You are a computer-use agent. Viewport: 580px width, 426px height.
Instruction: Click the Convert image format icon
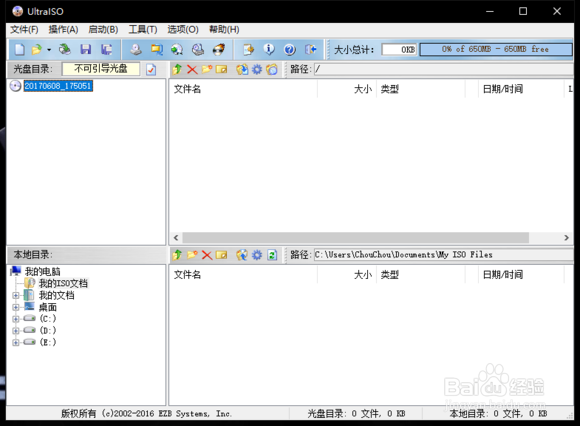click(177, 49)
